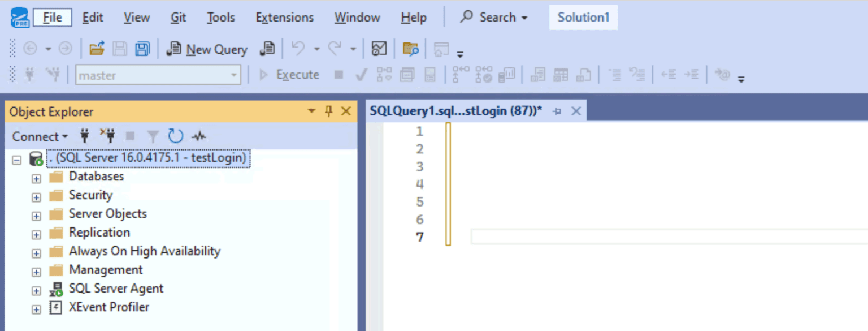Viewport: 868px width, 331px height.
Task: Click the Uncomment Selected Lines icon
Action: click(637, 74)
